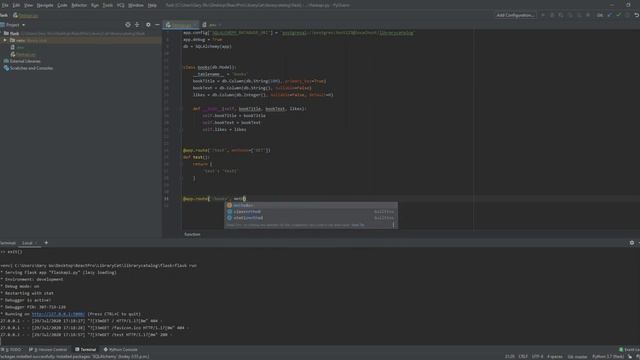The width and height of the screenshot is (640, 360).
Task: Add a new terminal session with plus
Action: pos(46,243)
